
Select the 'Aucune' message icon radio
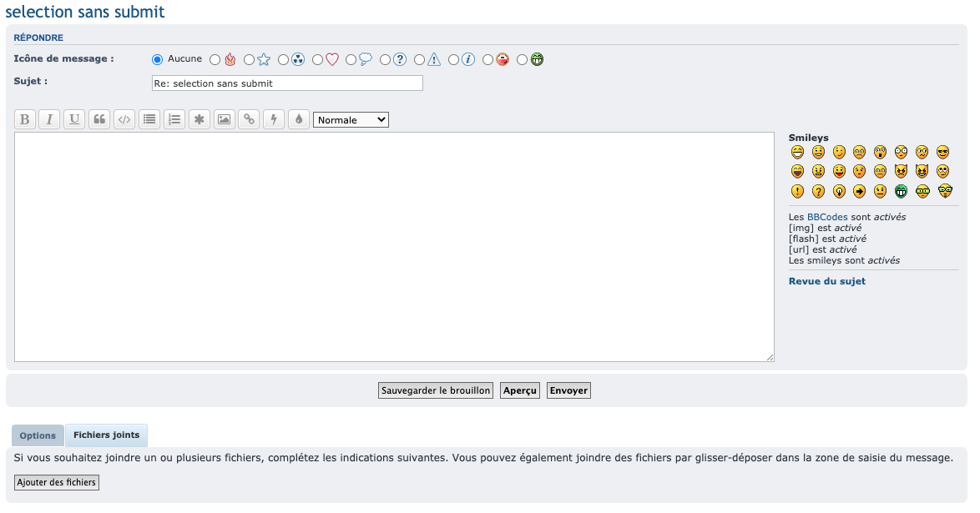pyautogui.click(x=157, y=59)
